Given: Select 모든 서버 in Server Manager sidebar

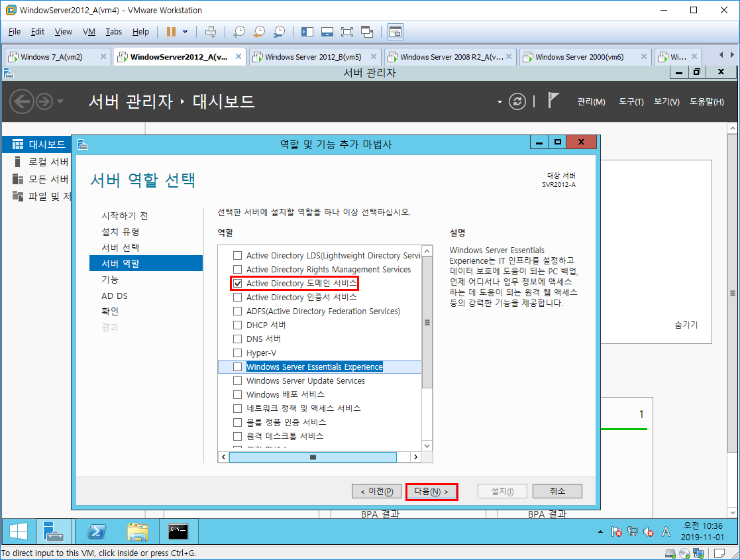Looking at the screenshot, I should tap(37, 179).
